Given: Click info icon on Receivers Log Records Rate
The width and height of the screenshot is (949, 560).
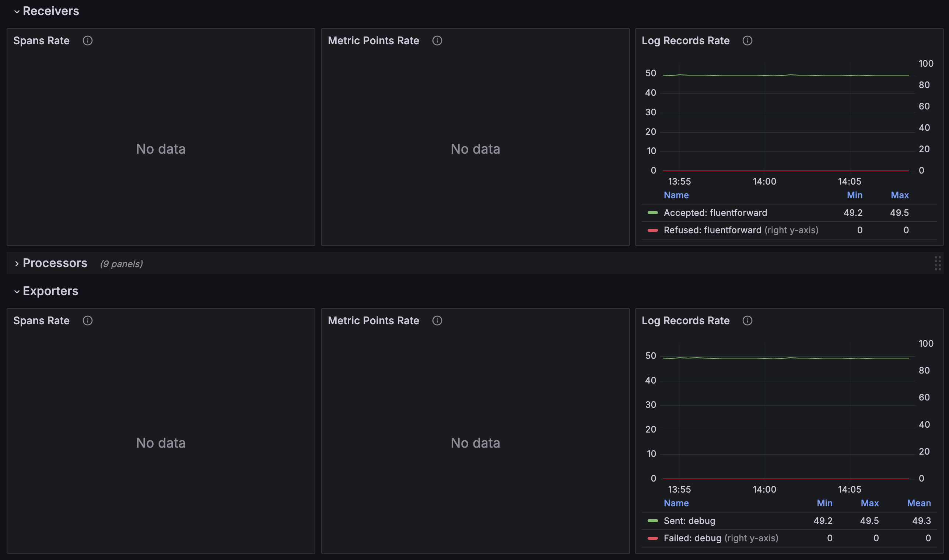Looking at the screenshot, I should pyautogui.click(x=747, y=41).
